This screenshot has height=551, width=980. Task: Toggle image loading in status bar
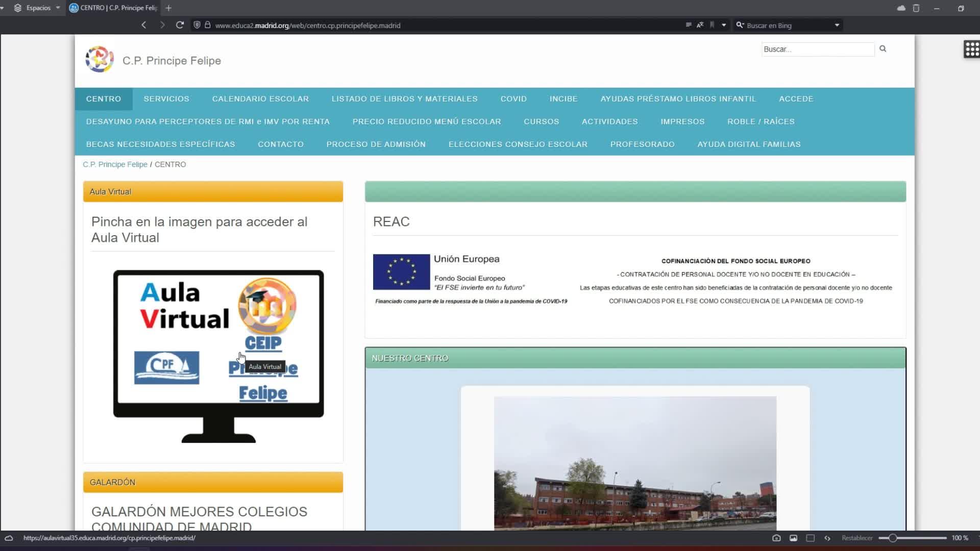(793, 538)
